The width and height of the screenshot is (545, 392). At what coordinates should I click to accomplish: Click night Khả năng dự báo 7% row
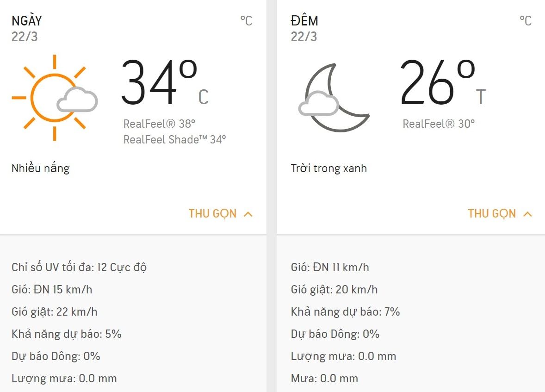(346, 311)
